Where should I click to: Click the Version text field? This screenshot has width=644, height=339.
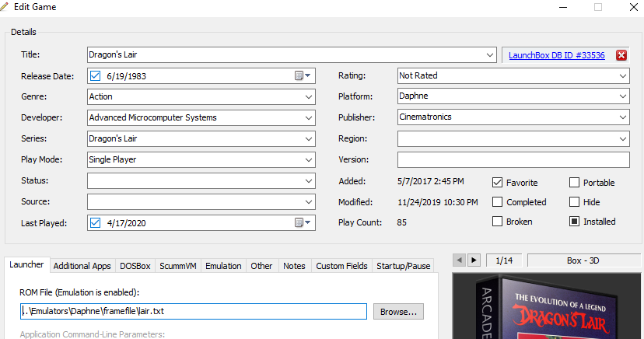click(x=513, y=159)
